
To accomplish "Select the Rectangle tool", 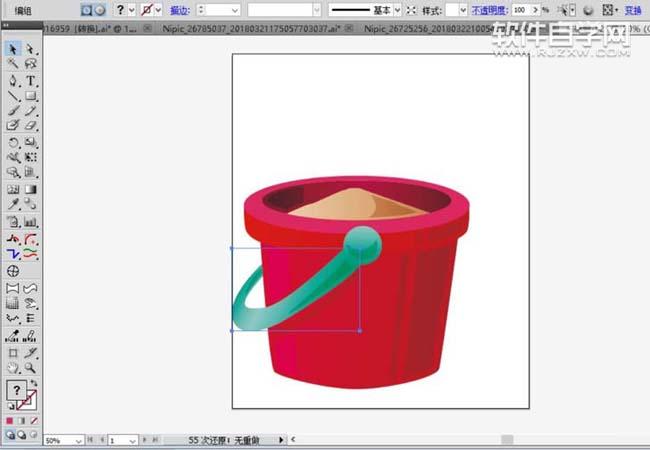I will click(x=30, y=96).
